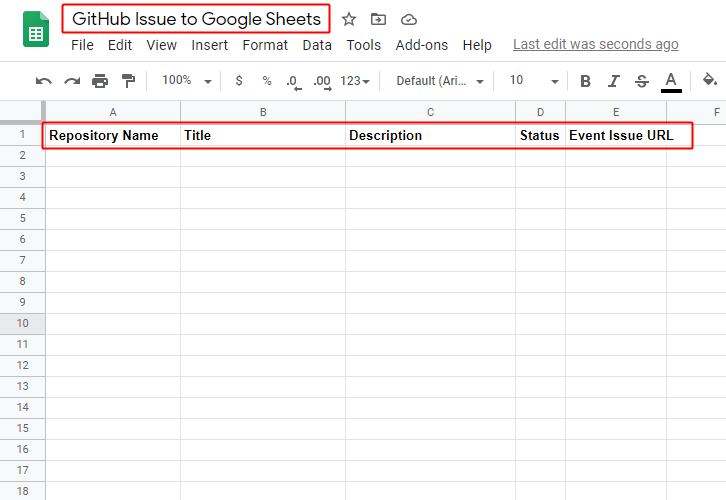Toggle strikethrough formatting
The image size is (726, 500).
(x=642, y=81)
